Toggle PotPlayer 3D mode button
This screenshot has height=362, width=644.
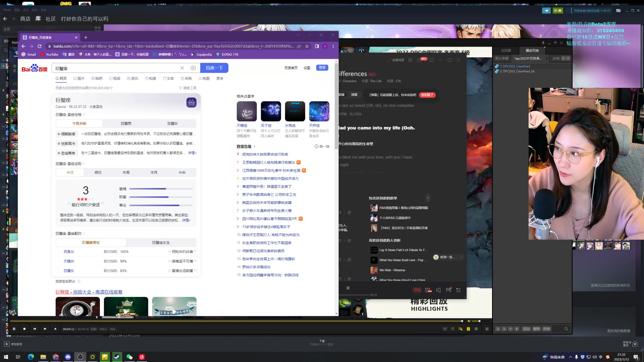point(452,329)
